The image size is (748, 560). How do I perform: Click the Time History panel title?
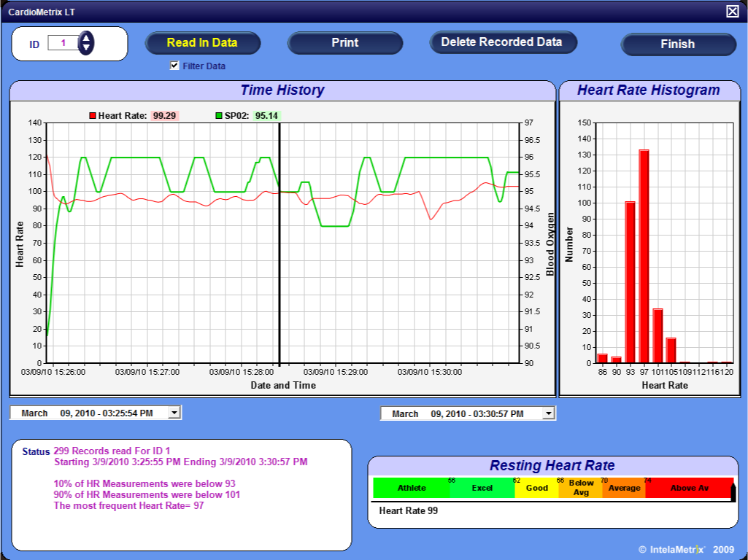pyautogui.click(x=282, y=90)
